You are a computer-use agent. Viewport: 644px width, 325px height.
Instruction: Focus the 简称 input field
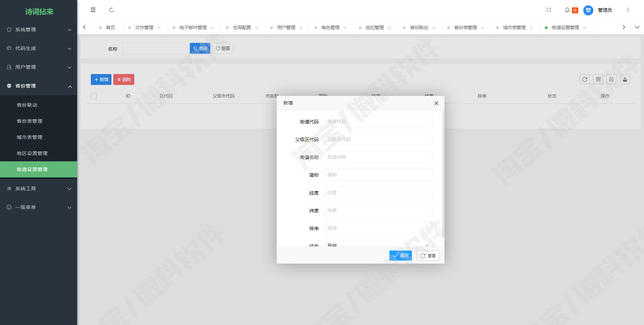[378, 175]
